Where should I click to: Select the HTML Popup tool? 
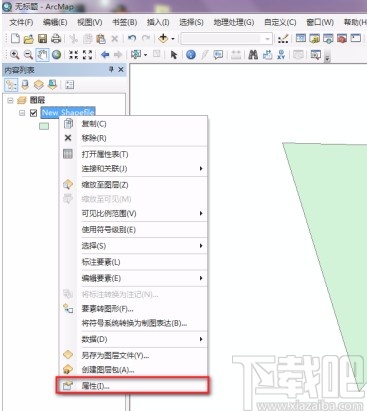coord(218,54)
